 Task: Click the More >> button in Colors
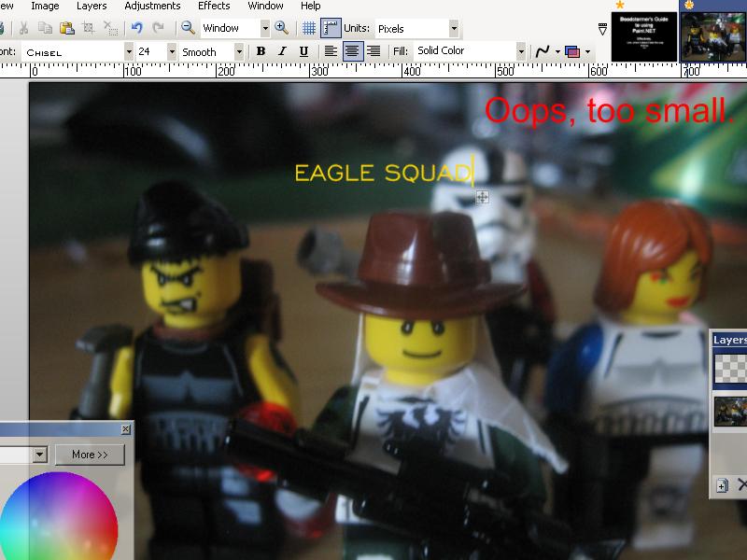[90, 455]
